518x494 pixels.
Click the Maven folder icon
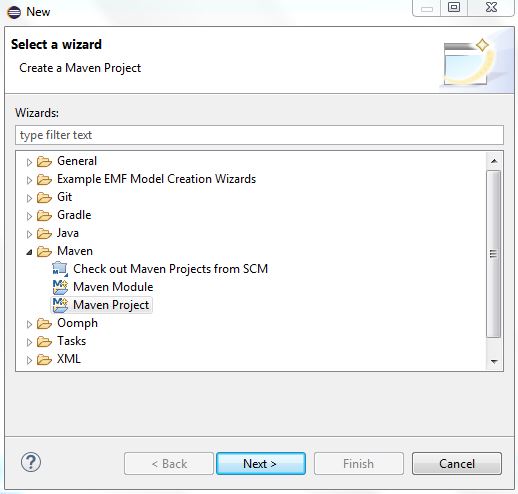tap(44, 251)
